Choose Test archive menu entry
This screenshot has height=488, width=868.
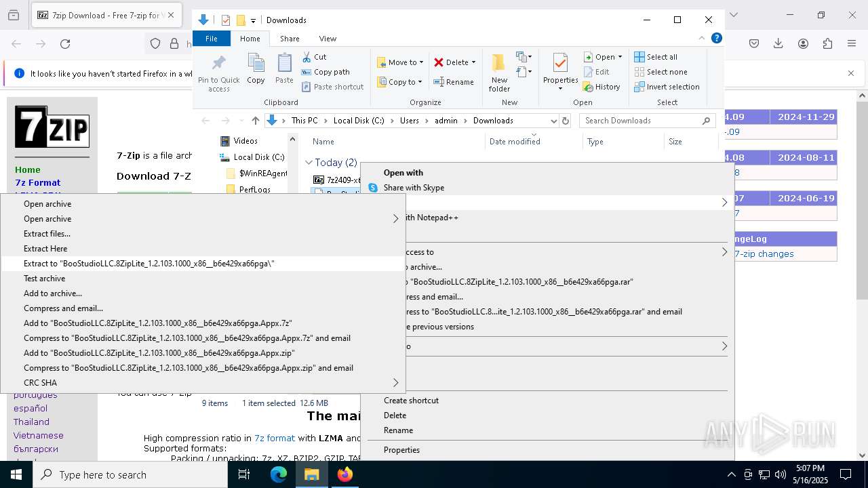(203, 279)
